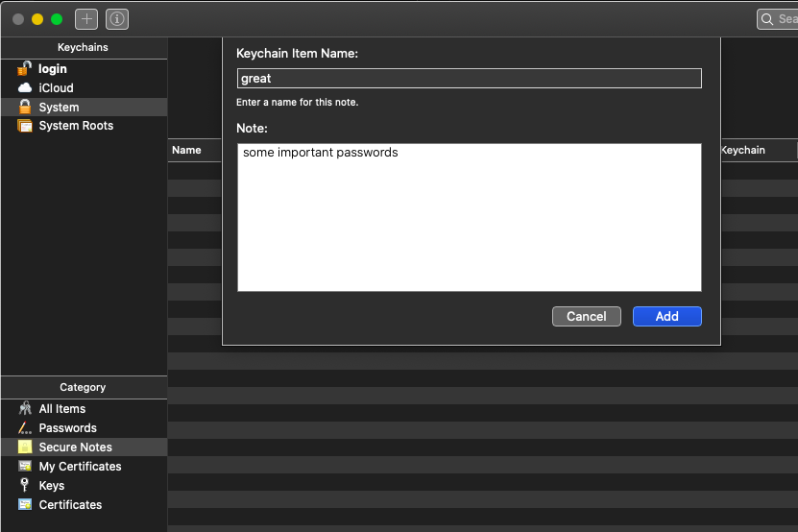Show the Passwords category
This screenshot has width=798, height=532.
[x=84, y=427]
